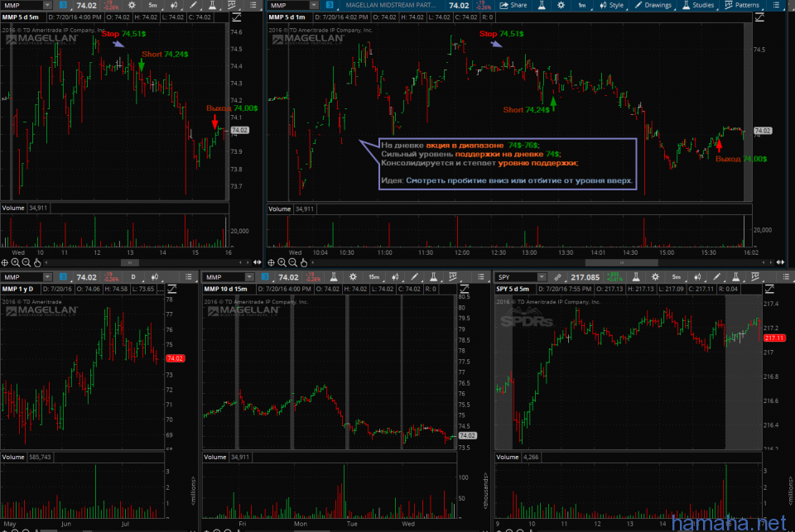Open the Studies menu
This screenshot has height=532, width=795.
[x=698, y=5]
